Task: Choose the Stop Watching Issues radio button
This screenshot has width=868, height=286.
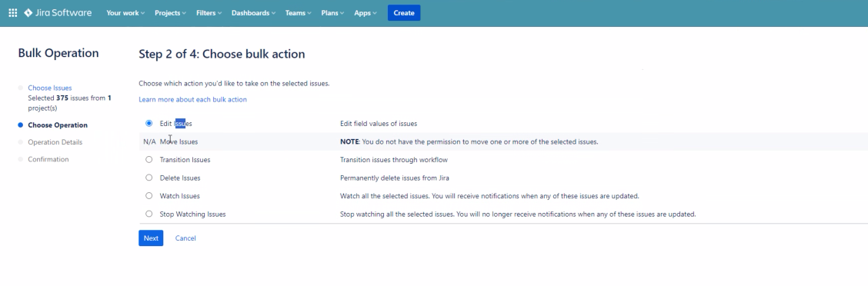Action: [x=149, y=214]
